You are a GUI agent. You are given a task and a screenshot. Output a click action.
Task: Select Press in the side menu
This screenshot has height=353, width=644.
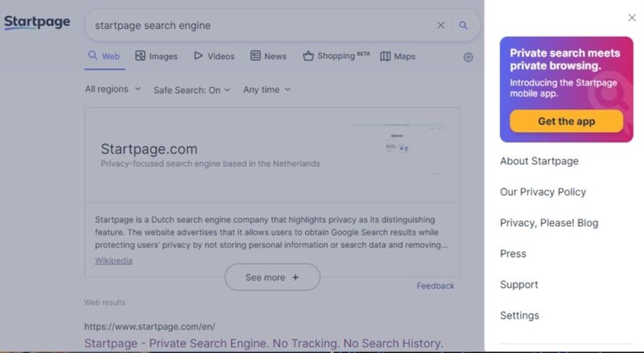(513, 253)
